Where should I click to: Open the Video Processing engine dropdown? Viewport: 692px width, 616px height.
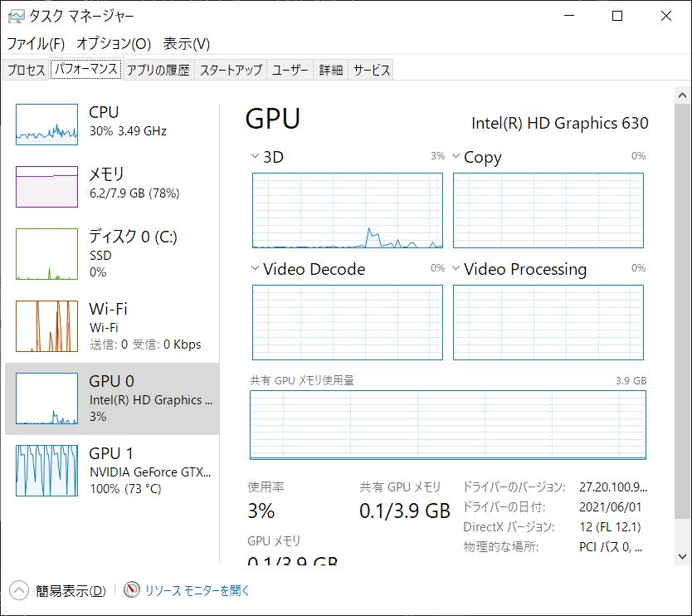[x=456, y=268]
